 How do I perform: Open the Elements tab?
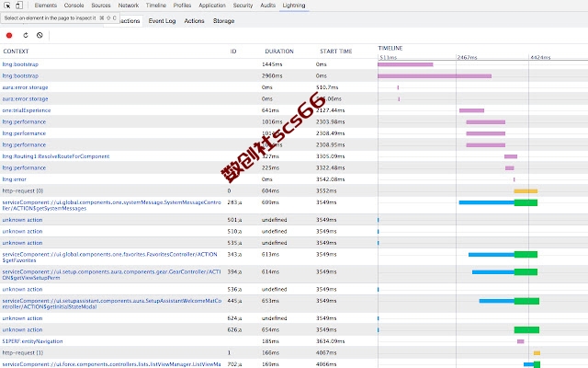pos(46,6)
